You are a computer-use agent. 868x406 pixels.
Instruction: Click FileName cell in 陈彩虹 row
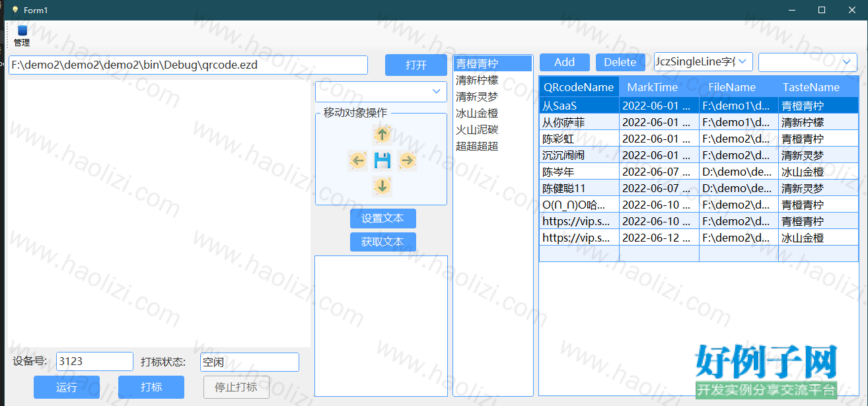click(739, 139)
